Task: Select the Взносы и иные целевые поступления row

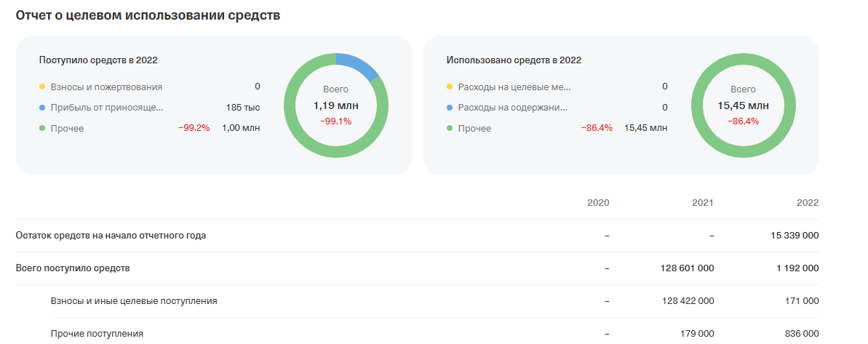Action: point(434,301)
